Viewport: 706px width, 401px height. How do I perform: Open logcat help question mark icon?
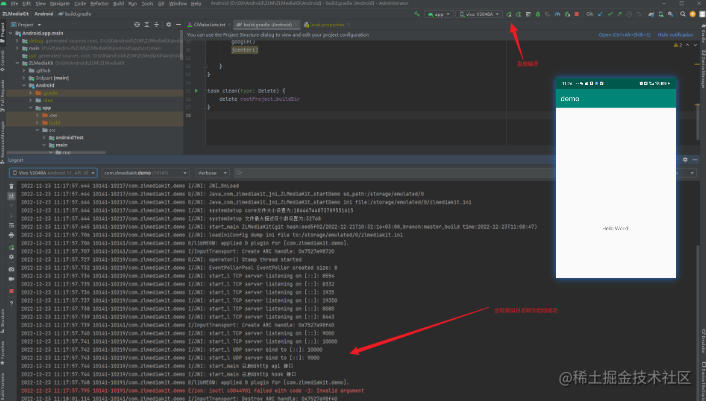12,303
